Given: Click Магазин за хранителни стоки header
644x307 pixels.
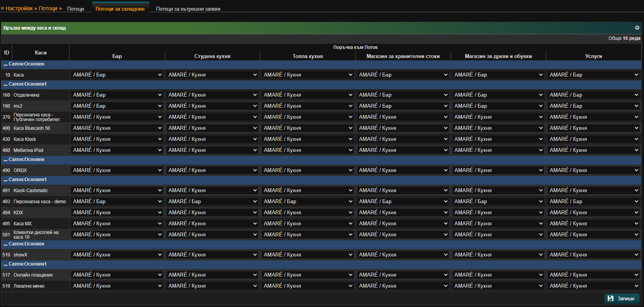Looking at the screenshot, I should point(403,56).
